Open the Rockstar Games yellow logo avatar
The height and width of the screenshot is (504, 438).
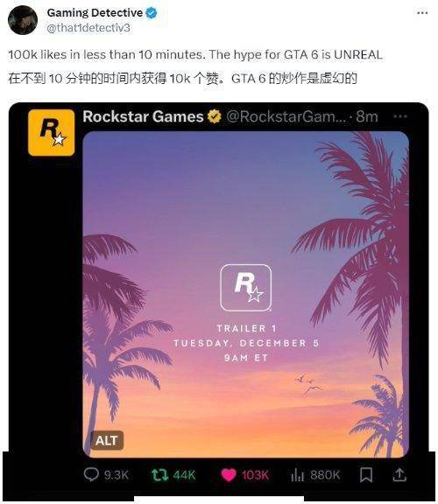click(x=51, y=132)
